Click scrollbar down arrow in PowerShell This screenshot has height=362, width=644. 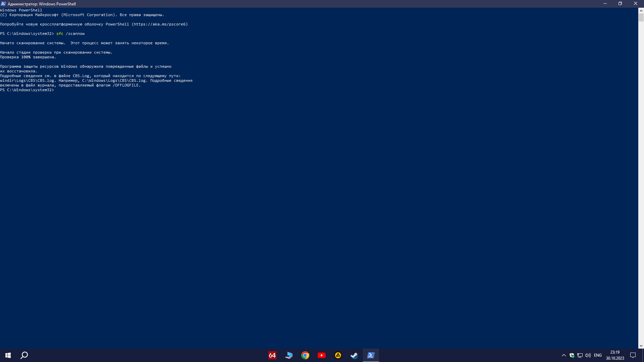click(641, 346)
